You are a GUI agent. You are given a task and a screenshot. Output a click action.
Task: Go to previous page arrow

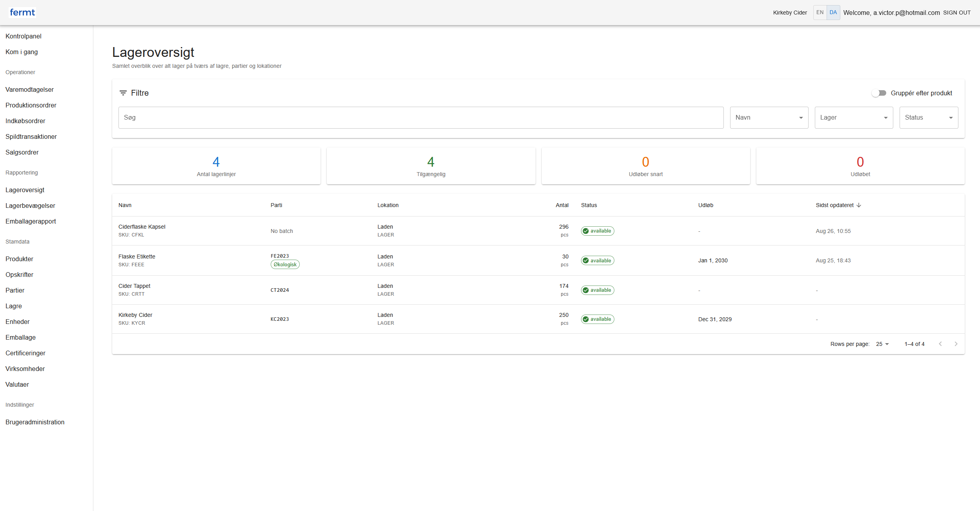coord(940,344)
